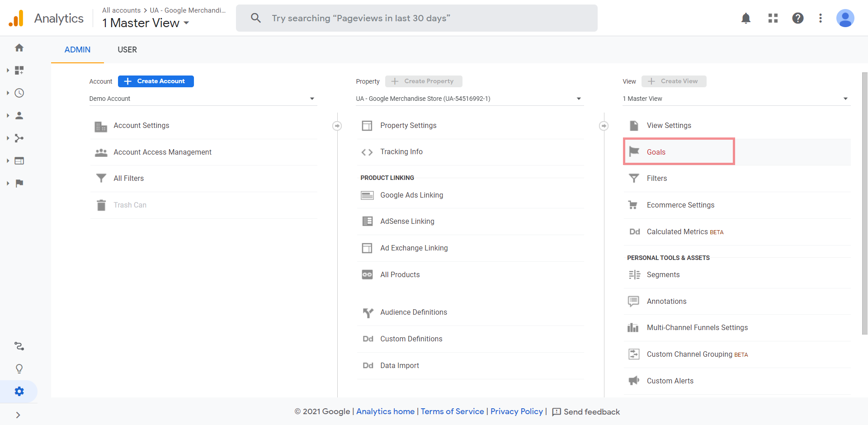Click Send feedback in footer
This screenshot has width=868, height=425.
(x=586, y=412)
